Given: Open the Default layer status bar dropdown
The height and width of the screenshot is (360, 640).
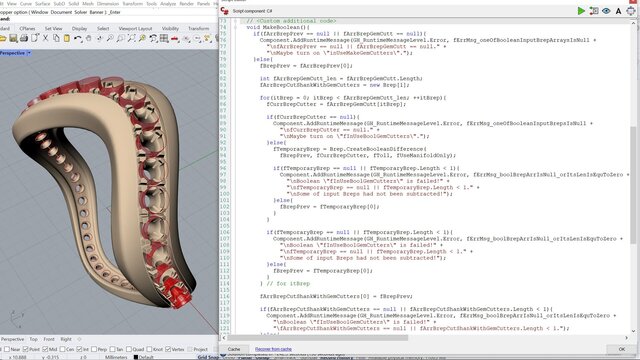Looking at the screenshot, I should 144,357.
